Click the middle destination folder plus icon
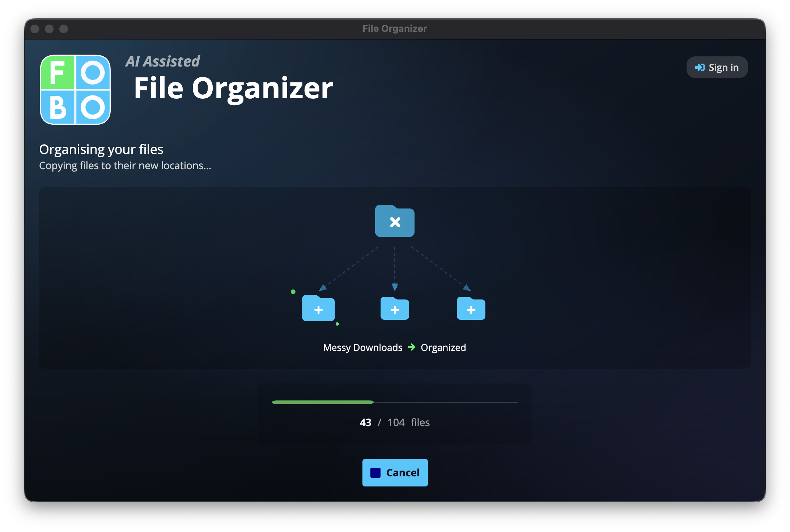The height and width of the screenshot is (532, 790). 395,309
